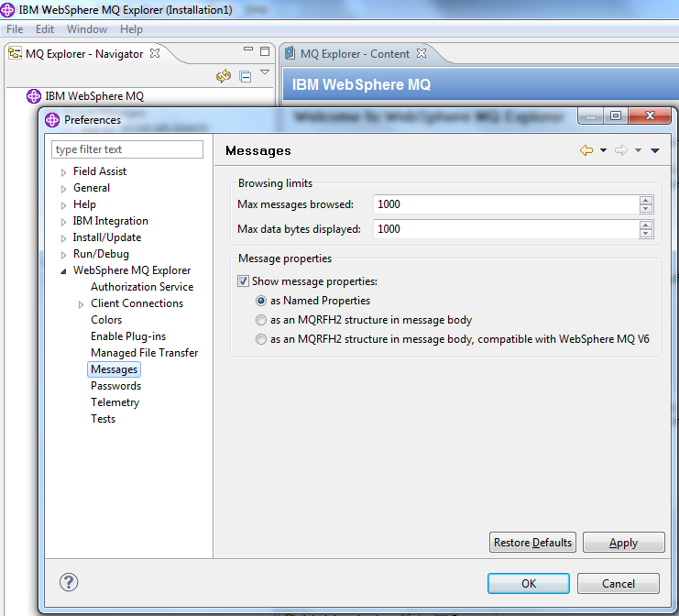Viewport: 679px width, 616px height.
Task: Open the File menu
Action: pos(15,29)
